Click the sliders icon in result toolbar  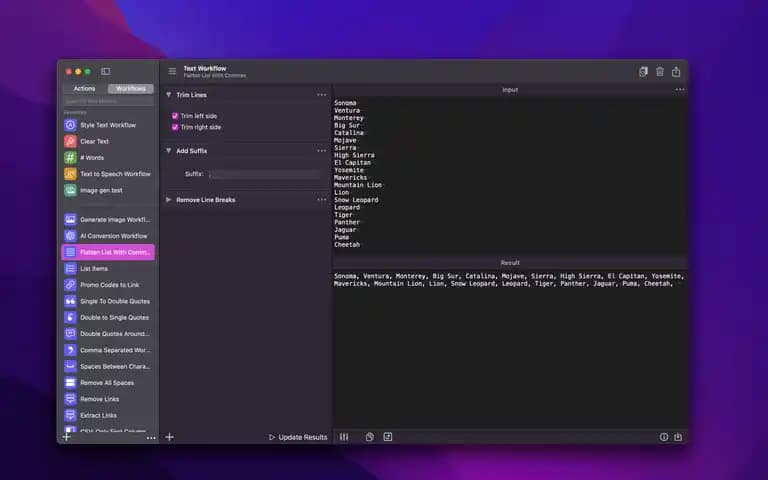coord(344,437)
